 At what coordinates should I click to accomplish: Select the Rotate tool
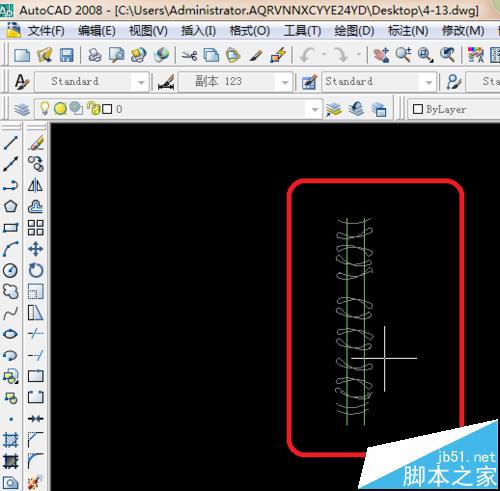tap(36, 270)
